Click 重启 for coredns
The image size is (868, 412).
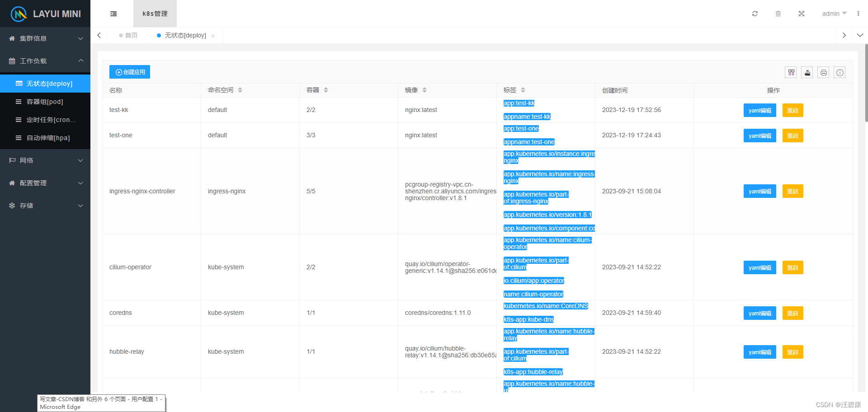tap(793, 313)
